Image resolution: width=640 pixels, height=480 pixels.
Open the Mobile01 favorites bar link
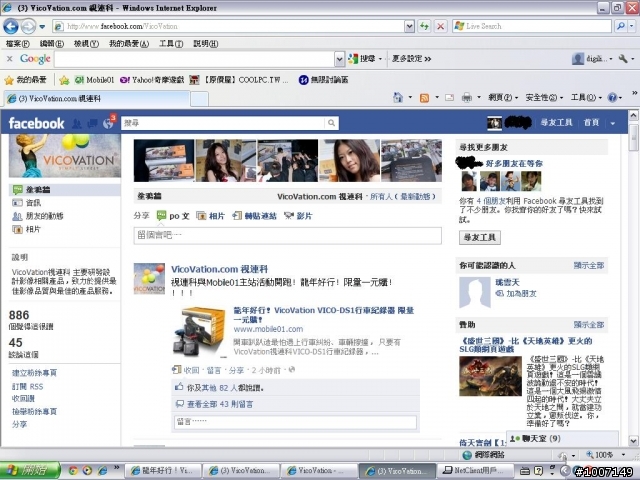94,80
